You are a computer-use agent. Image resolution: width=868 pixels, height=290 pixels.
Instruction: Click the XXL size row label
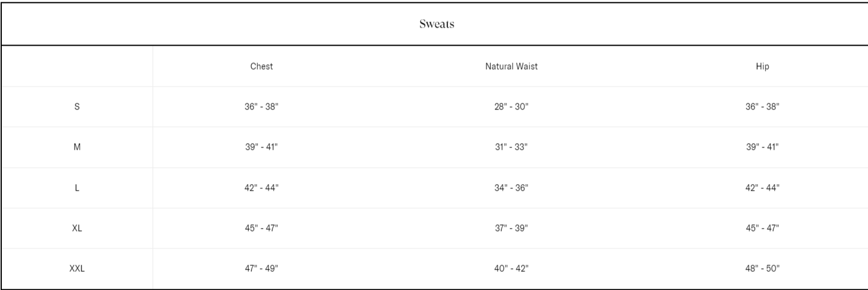point(77,269)
